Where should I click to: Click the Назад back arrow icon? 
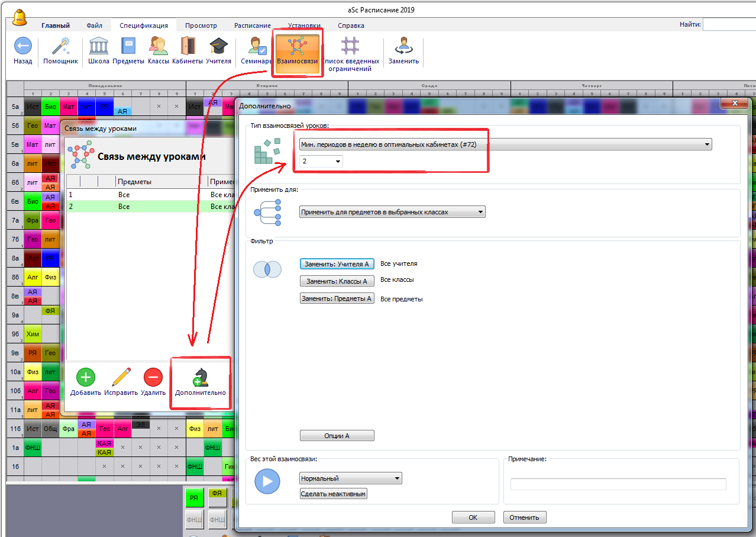point(22,46)
